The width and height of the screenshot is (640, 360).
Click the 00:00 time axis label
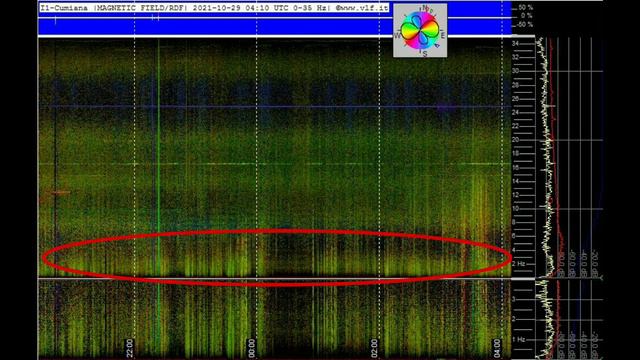click(251, 349)
